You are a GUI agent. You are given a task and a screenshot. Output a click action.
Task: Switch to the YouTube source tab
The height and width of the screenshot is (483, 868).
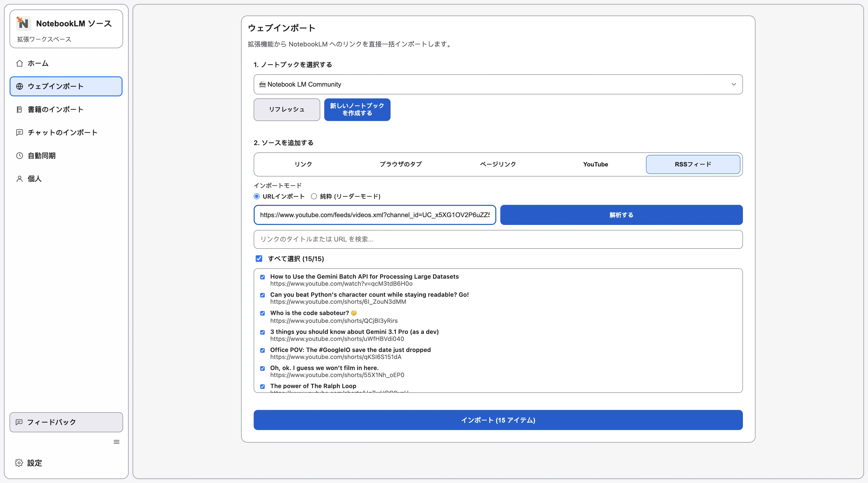(x=595, y=164)
